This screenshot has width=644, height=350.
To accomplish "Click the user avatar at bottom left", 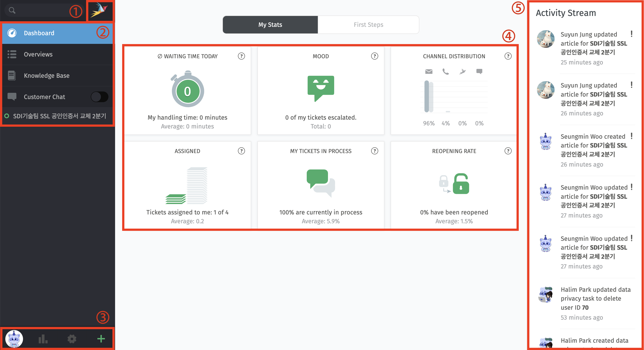I will 14,339.
